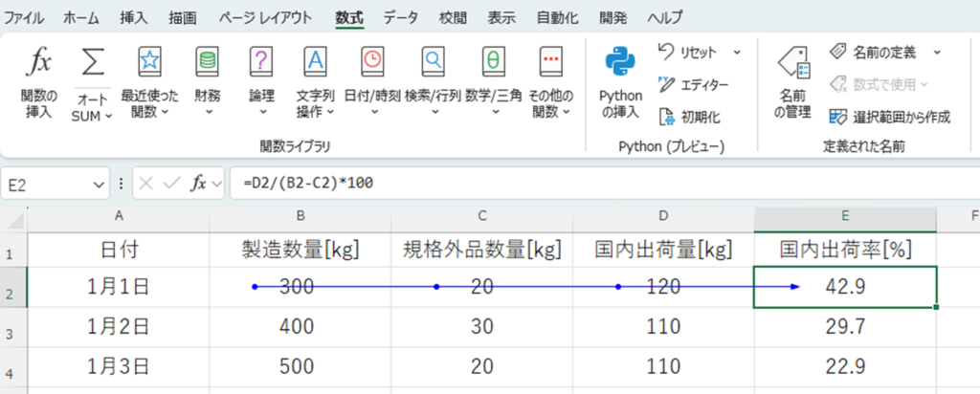
Task: Click the オートSUM sigma icon
Action: (x=92, y=63)
